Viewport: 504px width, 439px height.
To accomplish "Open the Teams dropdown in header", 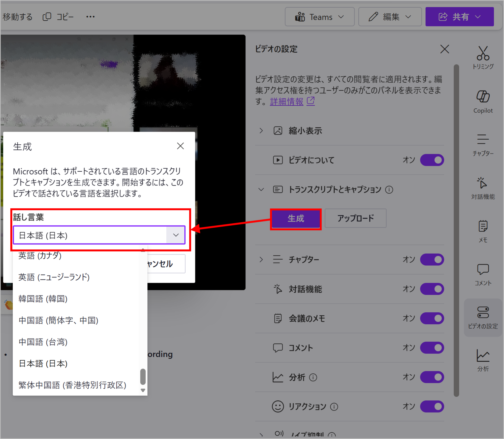I will (319, 17).
